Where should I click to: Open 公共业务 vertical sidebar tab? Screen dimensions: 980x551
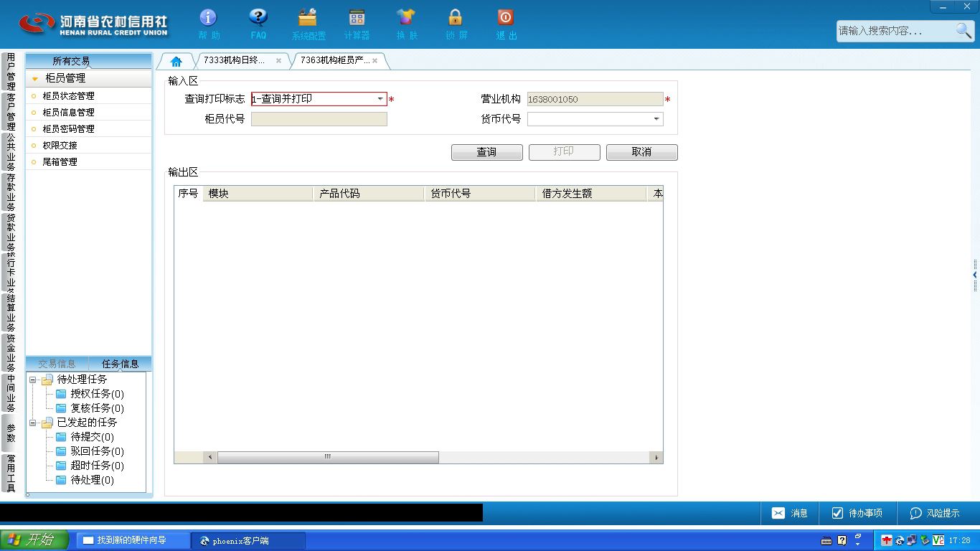(10, 152)
